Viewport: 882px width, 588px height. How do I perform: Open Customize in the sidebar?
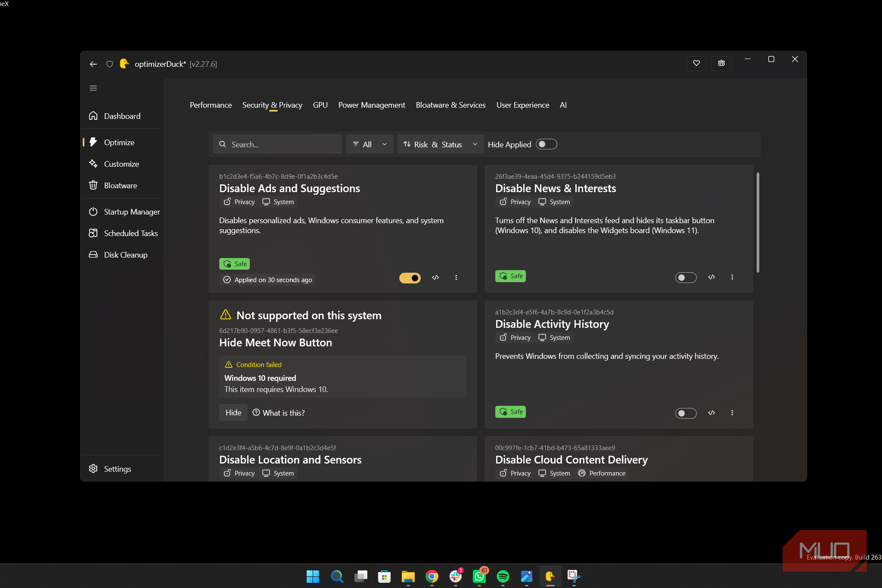(x=122, y=164)
